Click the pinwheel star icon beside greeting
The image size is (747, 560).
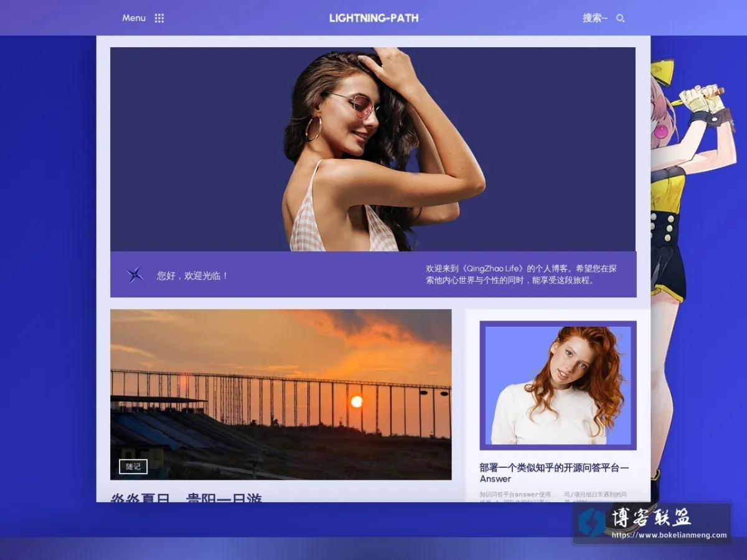(135, 274)
